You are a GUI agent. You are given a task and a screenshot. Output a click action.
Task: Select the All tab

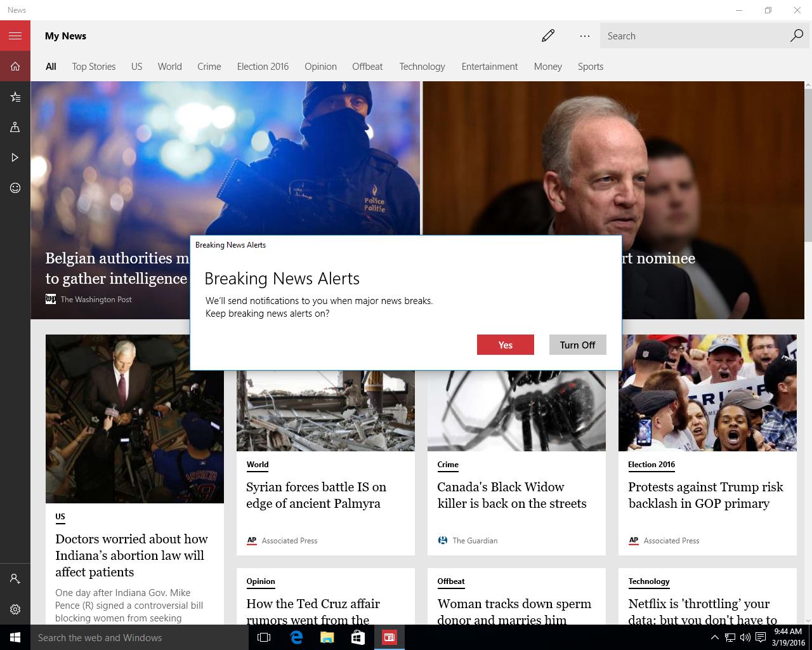click(x=51, y=66)
